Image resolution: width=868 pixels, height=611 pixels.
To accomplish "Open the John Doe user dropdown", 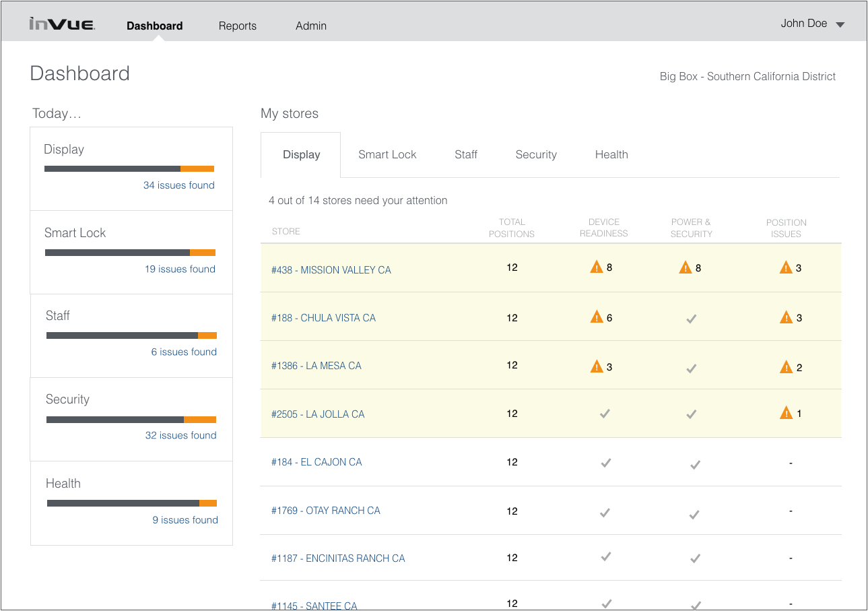I will tap(812, 24).
